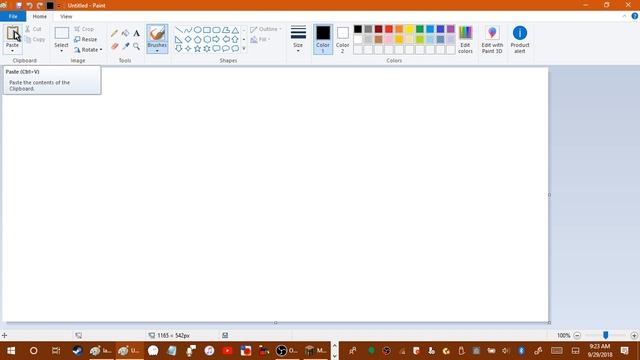
Task: Click the Resize button
Action: 86,40
